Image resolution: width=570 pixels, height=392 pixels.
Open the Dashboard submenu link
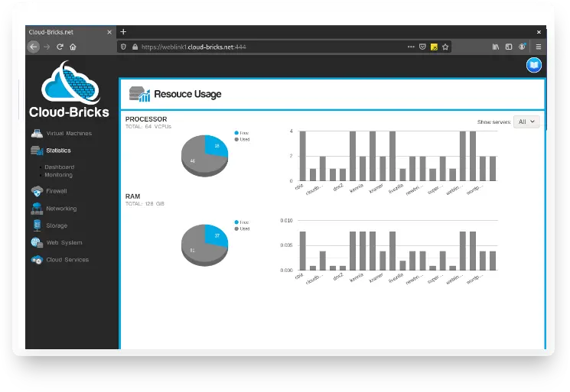[59, 167]
